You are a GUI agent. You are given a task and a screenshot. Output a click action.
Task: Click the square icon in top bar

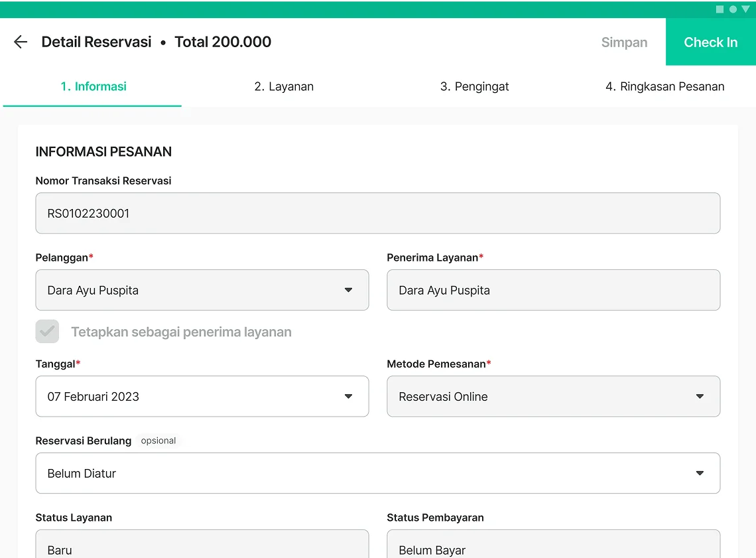pos(720,9)
